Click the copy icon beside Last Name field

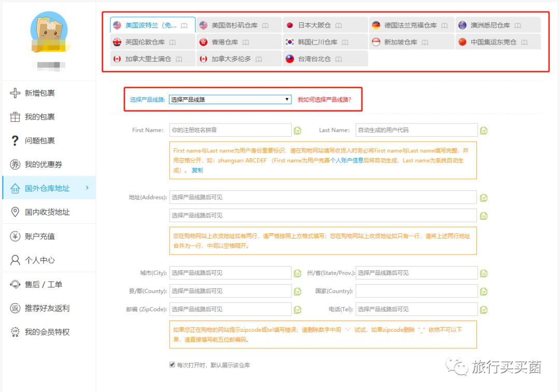[x=483, y=130]
